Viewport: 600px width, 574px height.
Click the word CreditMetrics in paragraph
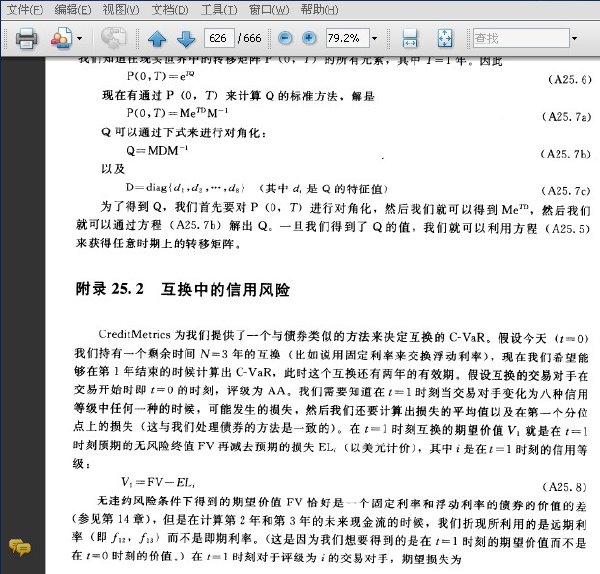[134, 334]
